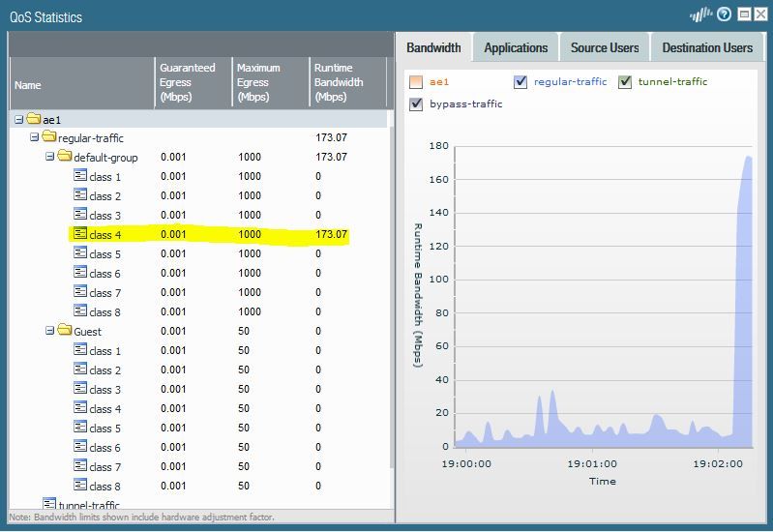This screenshot has width=773, height=532.
Task: Click the tunnel-traffic node icon
Action: click(x=50, y=504)
